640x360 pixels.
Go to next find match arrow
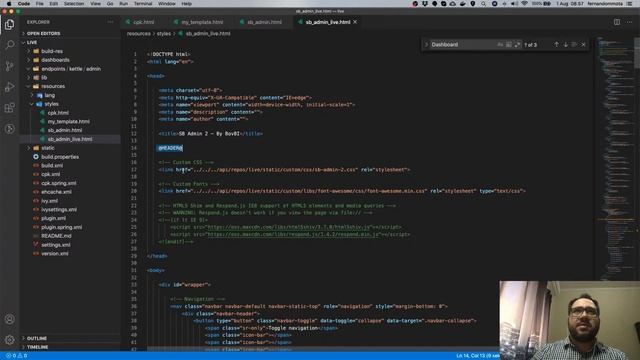pos(565,44)
